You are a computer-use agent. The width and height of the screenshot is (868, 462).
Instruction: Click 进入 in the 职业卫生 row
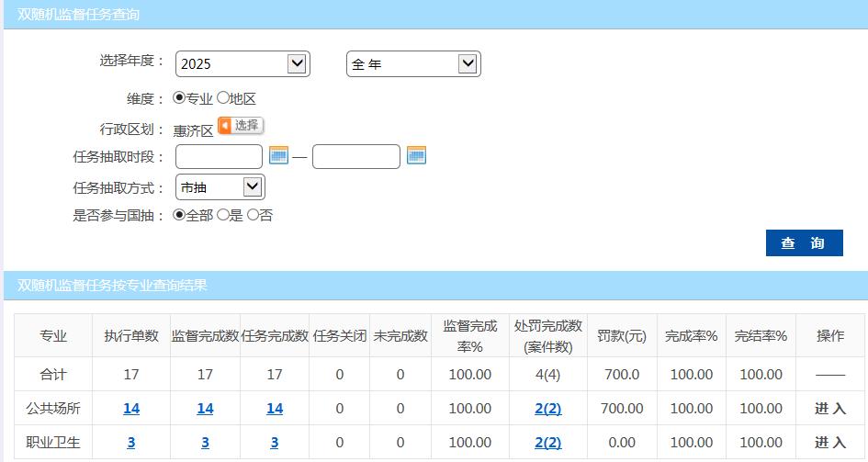tap(829, 443)
